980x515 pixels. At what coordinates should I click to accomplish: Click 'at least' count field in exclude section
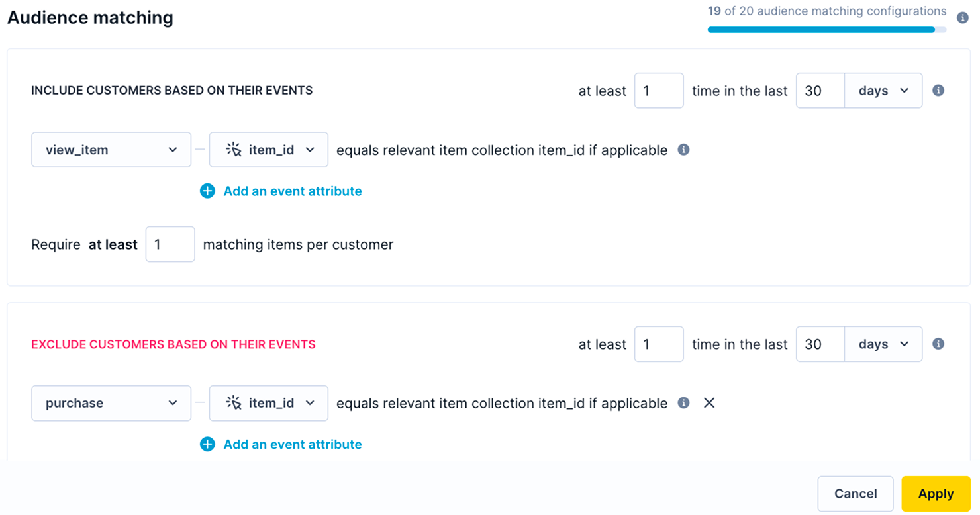pos(659,344)
